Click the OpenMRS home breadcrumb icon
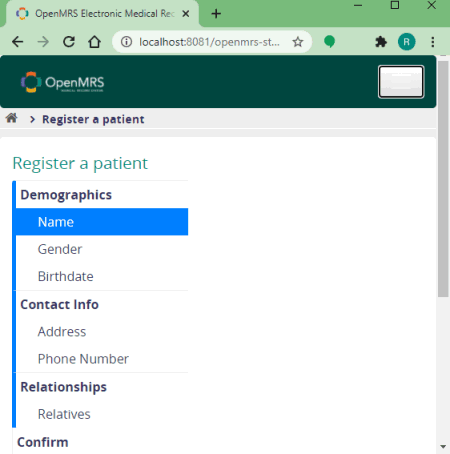 [12, 118]
